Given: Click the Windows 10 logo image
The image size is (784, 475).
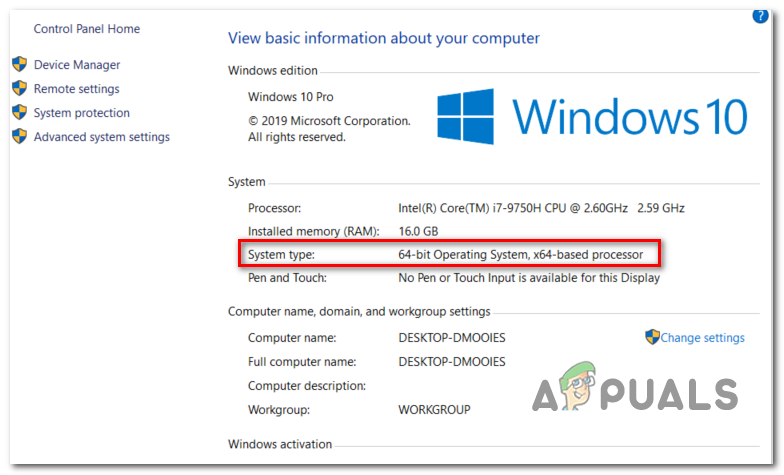Looking at the screenshot, I should pos(592,116).
